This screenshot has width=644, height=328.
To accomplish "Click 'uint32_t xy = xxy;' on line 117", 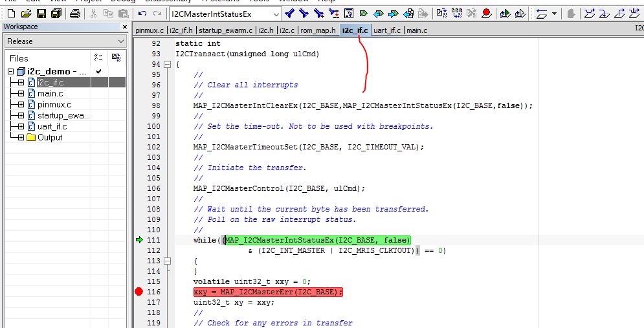I will click(234, 302).
